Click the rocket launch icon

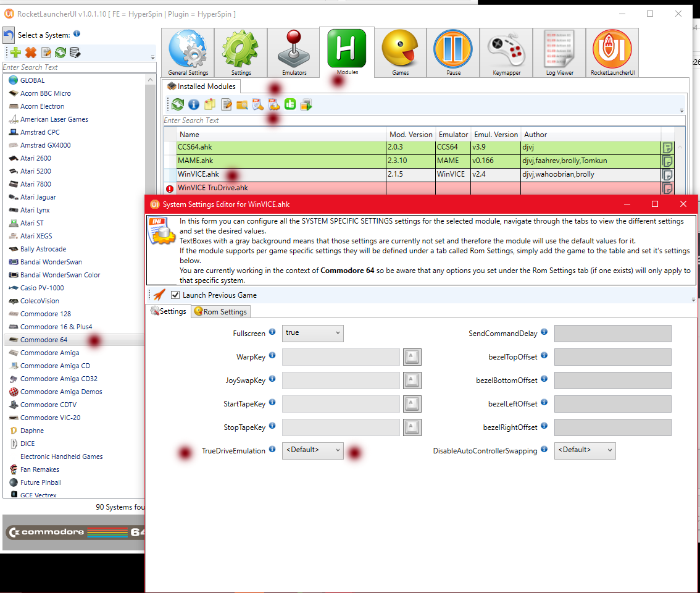pos(159,295)
